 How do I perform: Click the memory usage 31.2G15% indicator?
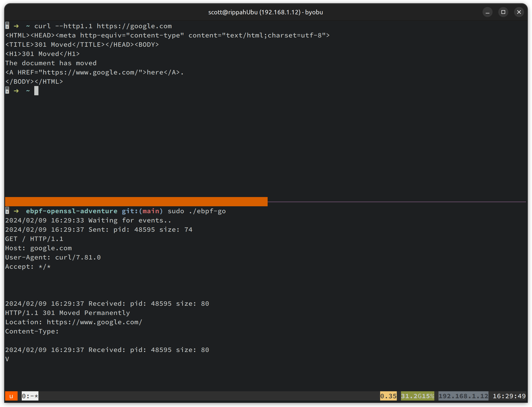[x=418, y=396]
